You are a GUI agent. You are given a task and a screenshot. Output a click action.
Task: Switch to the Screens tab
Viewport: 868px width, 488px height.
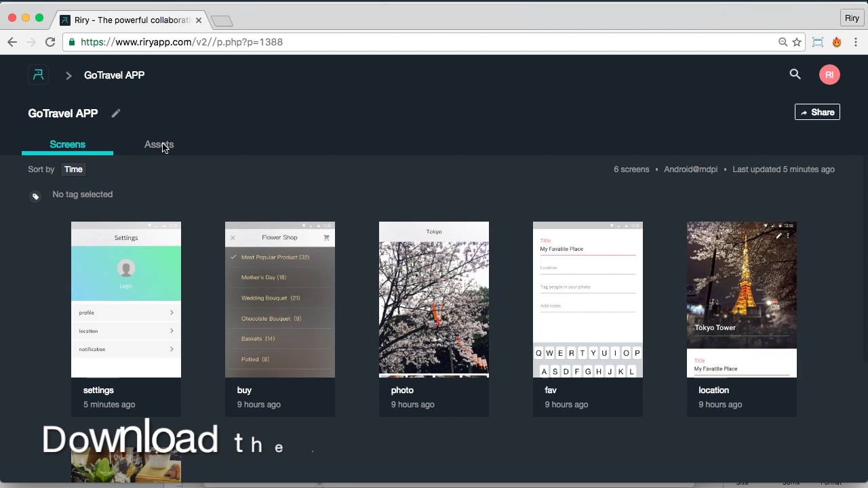67,144
